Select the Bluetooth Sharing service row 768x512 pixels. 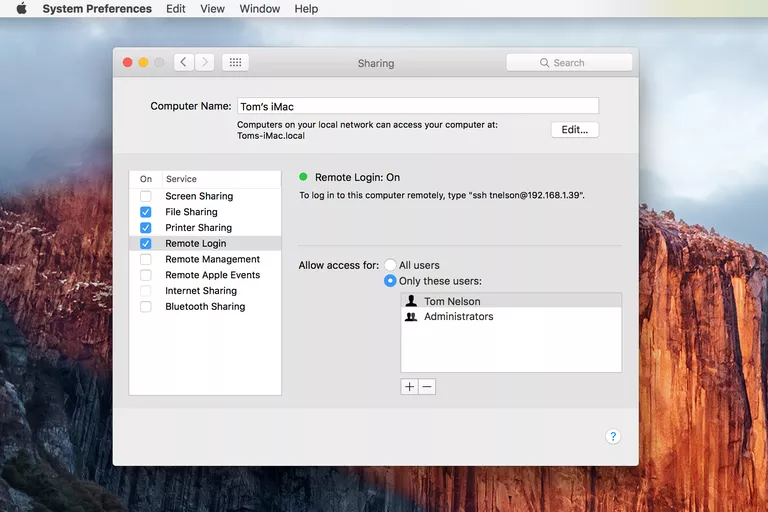coord(205,306)
